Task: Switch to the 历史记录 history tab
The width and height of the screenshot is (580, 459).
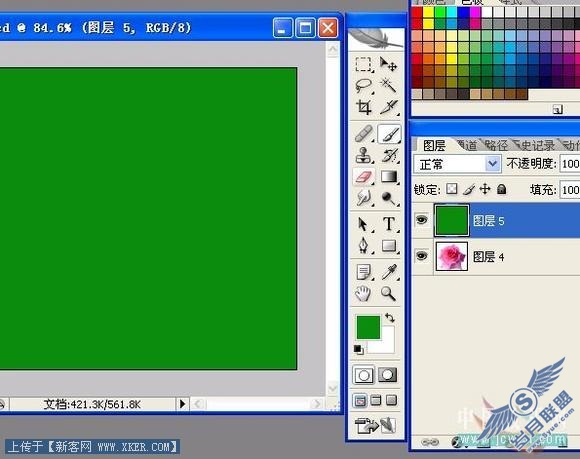Action: (x=535, y=145)
